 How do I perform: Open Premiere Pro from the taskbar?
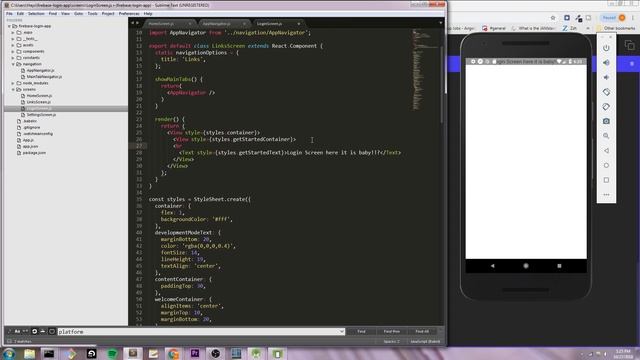pos(195,353)
